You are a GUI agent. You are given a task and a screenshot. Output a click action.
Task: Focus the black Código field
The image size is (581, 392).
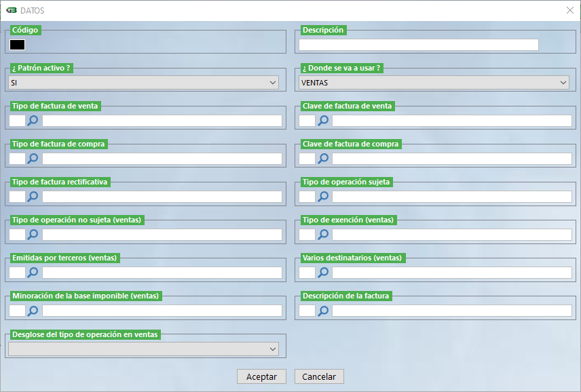[x=18, y=45]
